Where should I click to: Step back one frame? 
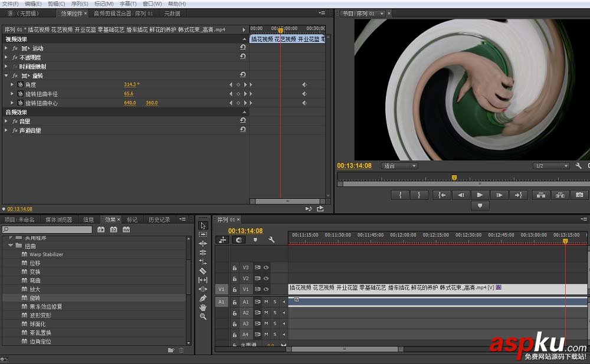click(461, 195)
